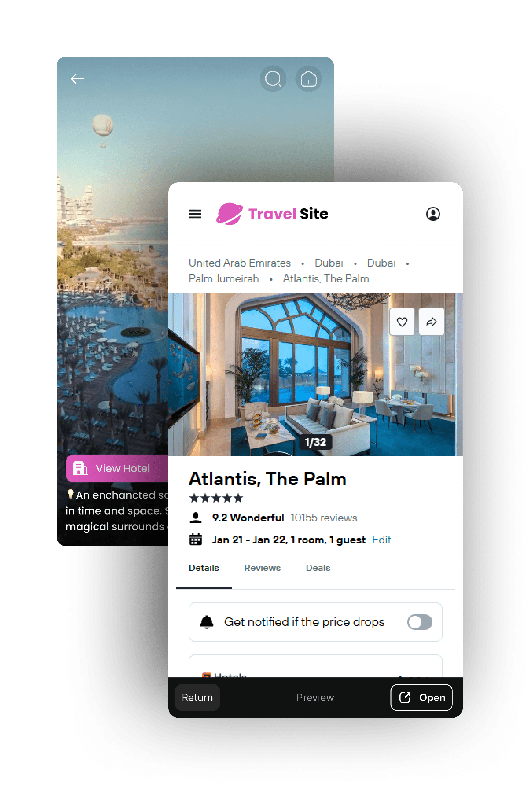Go to home via house icon

[x=308, y=79]
